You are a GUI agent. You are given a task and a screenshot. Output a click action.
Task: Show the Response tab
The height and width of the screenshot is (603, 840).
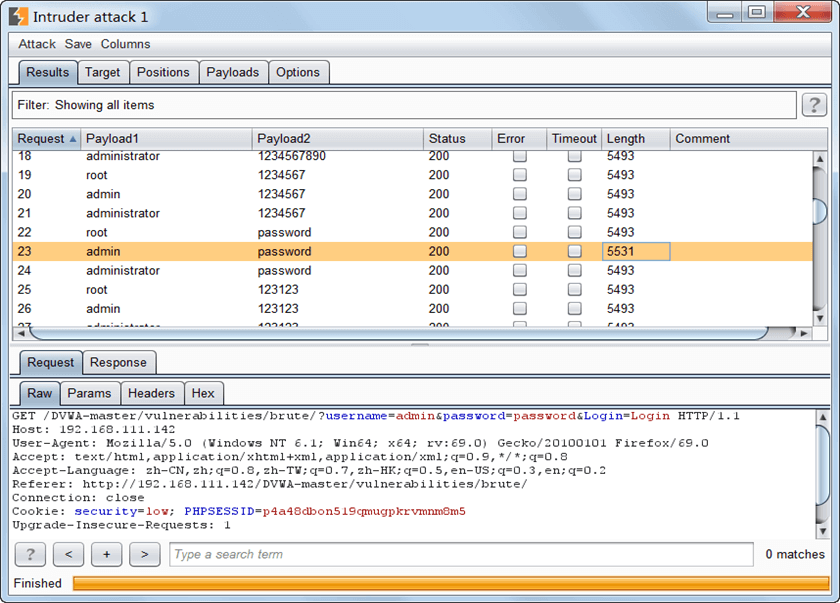pyautogui.click(x=118, y=363)
